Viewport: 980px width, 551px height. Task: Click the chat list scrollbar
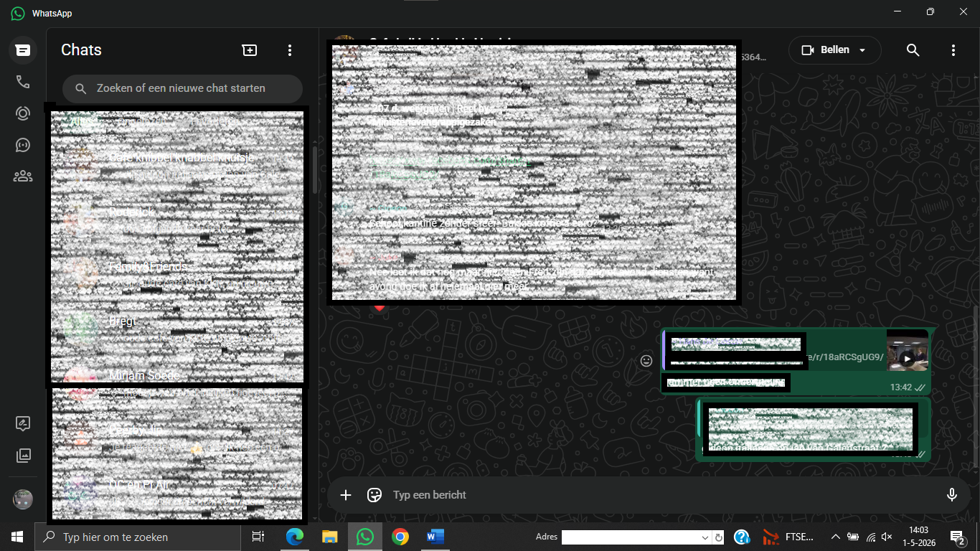click(x=316, y=169)
